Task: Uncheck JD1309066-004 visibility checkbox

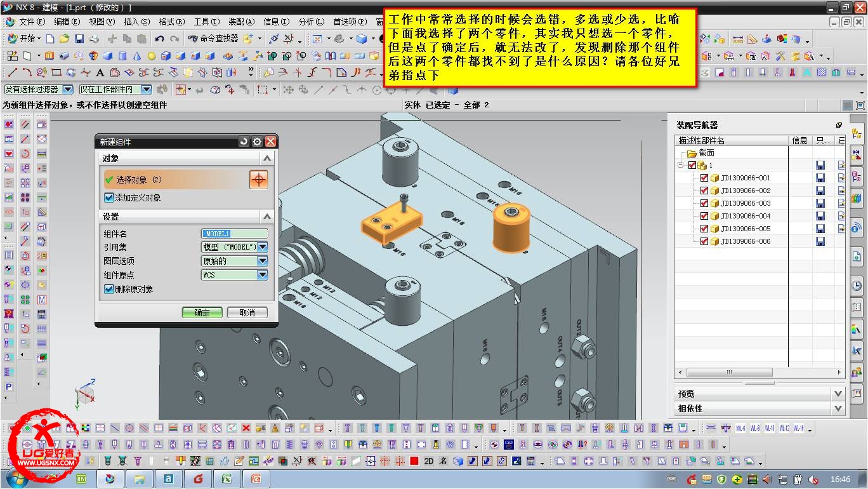Action: point(704,216)
